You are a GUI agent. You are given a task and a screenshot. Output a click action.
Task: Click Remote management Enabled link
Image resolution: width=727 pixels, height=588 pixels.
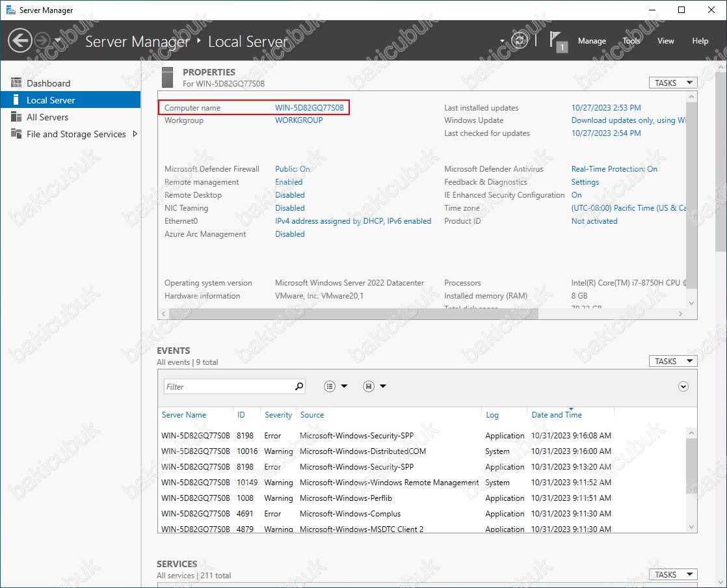(288, 181)
